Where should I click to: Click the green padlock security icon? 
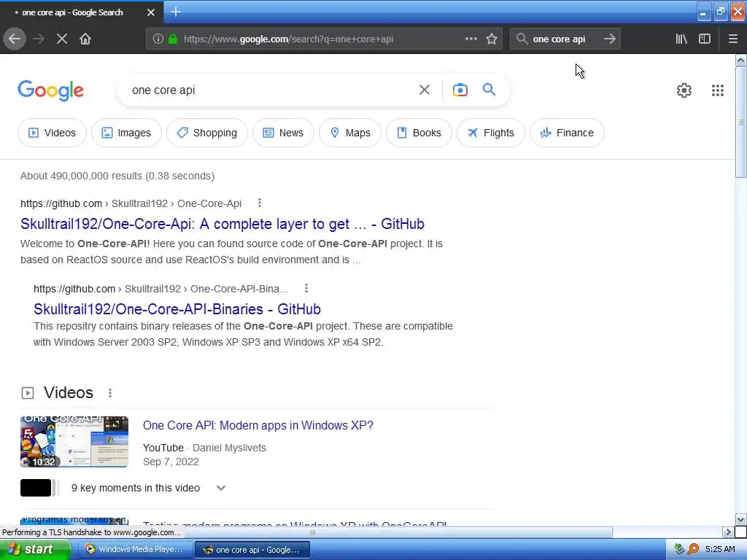(x=173, y=39)
